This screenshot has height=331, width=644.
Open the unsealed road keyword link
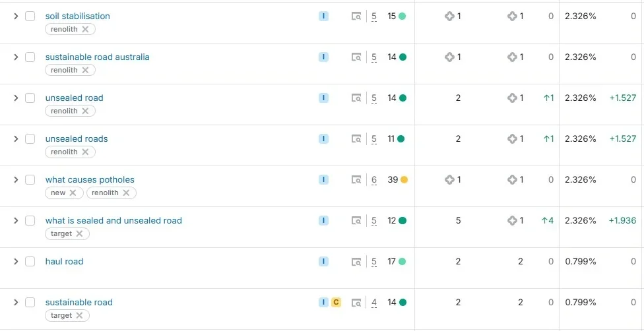[75, 98]
